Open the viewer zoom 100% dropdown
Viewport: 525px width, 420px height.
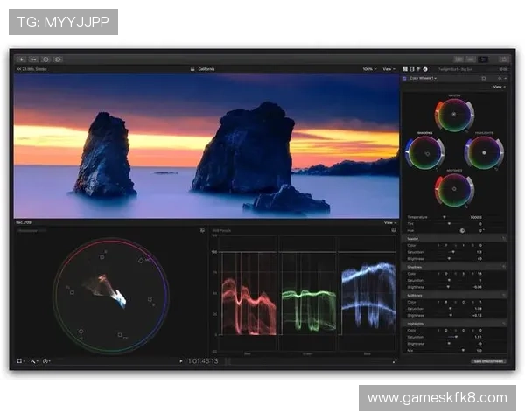tap(369, 68)
